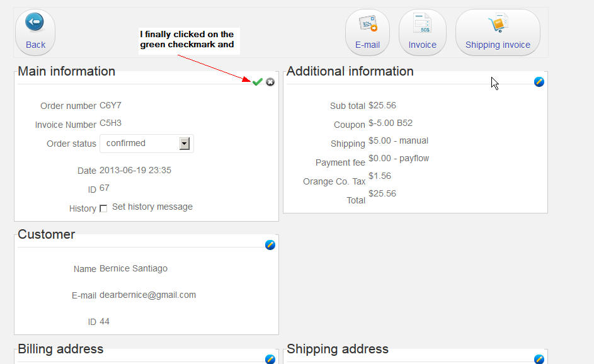
Task: Click customer email dearbernice@gmail.com
Action: tap(147, 295)
